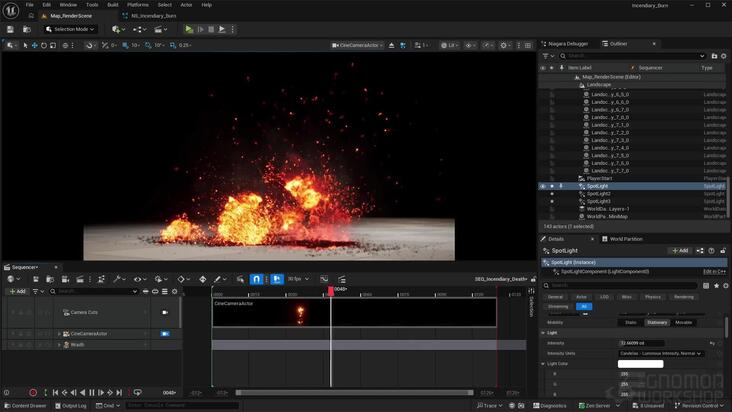Click the Sequencer curve editor icon
This screenshot has height=412, width=732.
[x=324, y=279]
